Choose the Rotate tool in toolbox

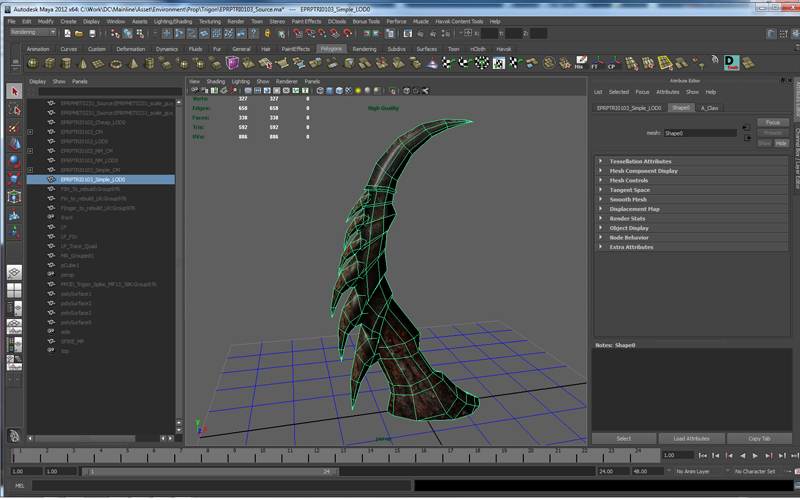(x=14, y=162)
